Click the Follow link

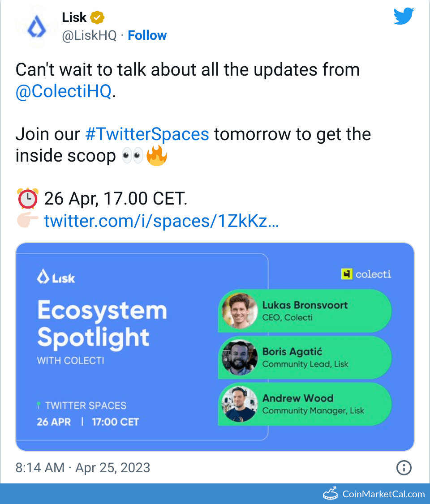click(x=147, y=36)
